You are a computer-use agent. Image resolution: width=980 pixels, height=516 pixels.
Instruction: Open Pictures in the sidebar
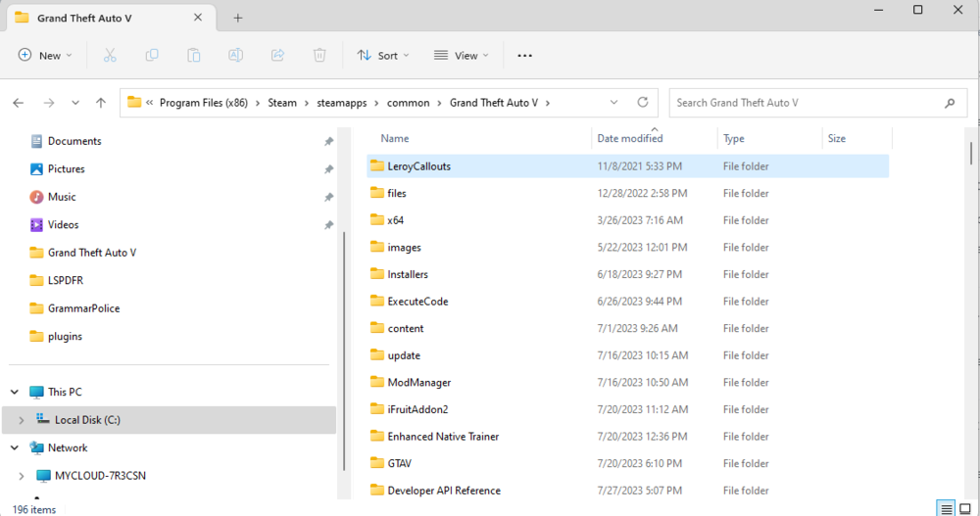[x=67, y=169]
